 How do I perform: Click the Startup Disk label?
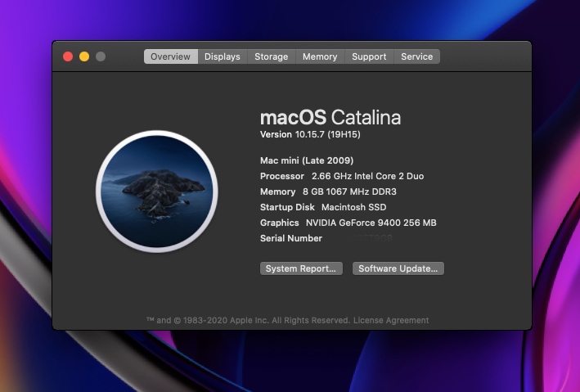point(287,207)
